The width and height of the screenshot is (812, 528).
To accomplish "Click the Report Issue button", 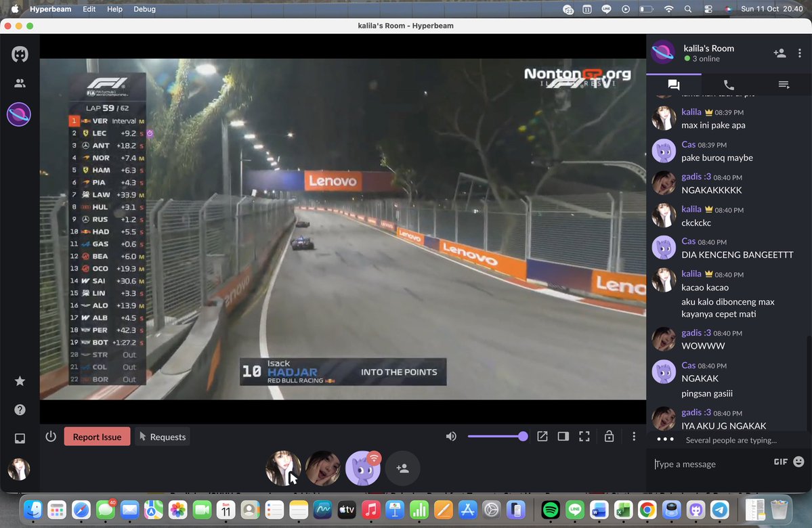I will point(97,437).
